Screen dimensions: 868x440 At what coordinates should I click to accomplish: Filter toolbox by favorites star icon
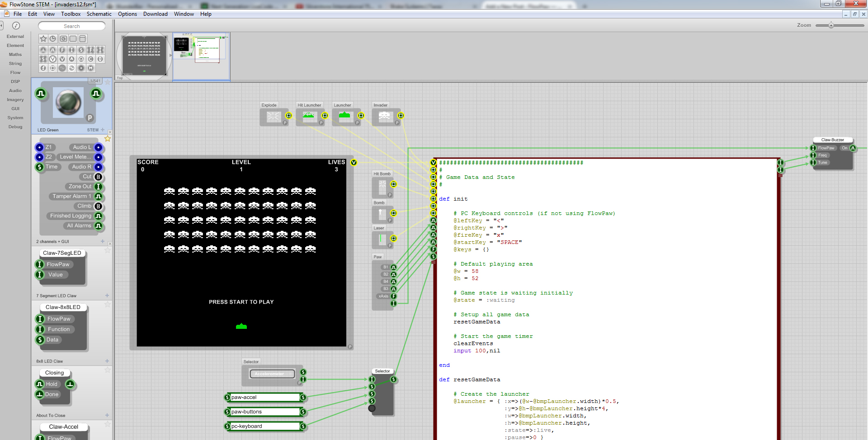(x=43, y=38)
